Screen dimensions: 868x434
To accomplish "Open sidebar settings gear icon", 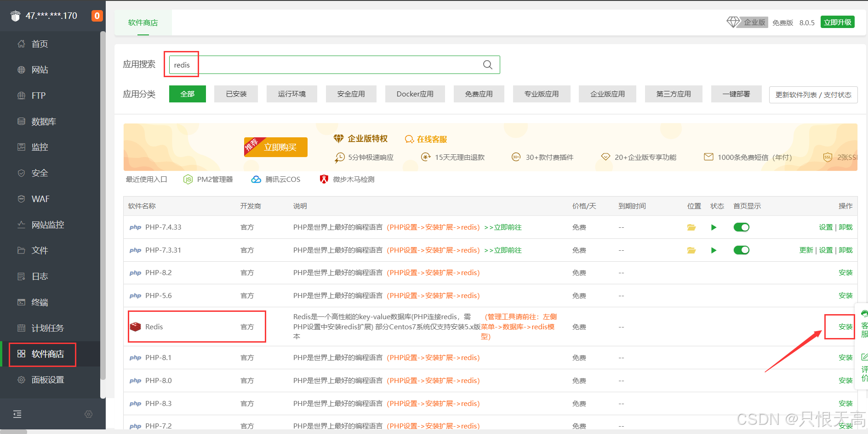I will pyautogui.click(x=89, y=414).
